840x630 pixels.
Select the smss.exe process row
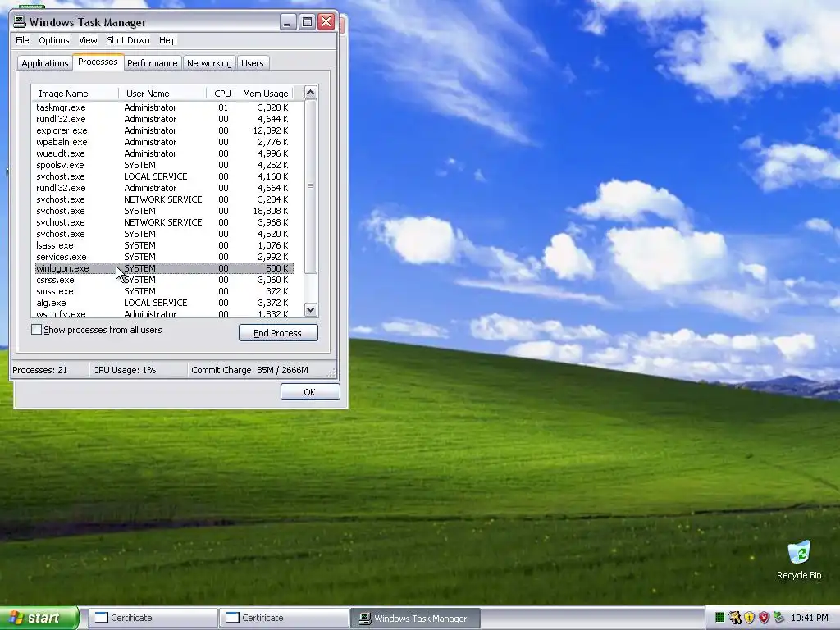coord(163,291)
